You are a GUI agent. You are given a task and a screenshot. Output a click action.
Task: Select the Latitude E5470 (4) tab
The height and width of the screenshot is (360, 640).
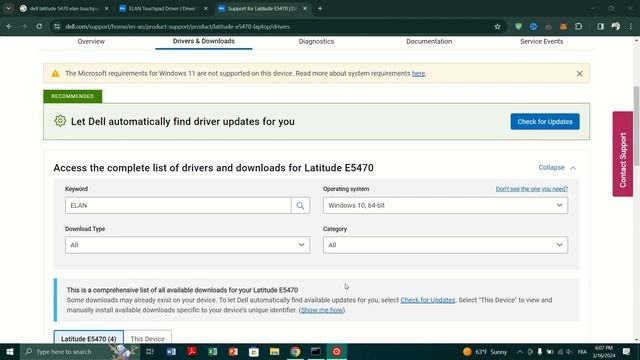click(x=89, y=338)
